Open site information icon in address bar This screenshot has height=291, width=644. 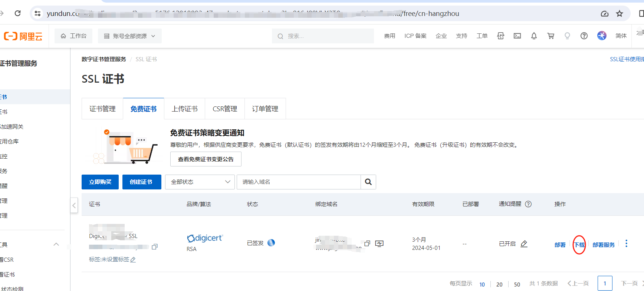pyautogui.click(x=37, y=13)
